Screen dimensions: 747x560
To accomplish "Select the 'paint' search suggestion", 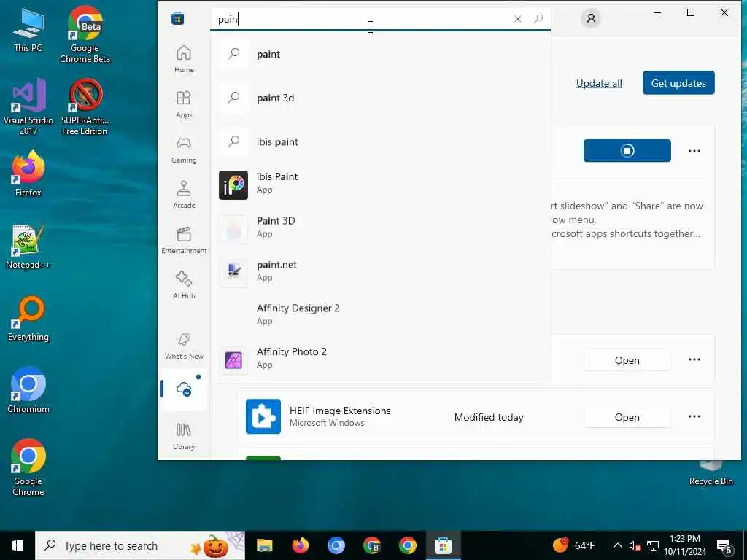I will [381, 54].
